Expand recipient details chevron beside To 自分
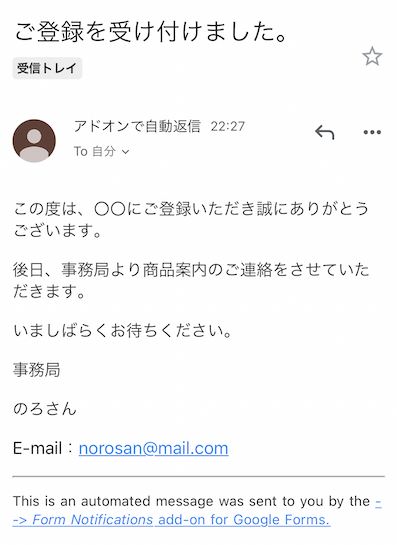The height and width of the screenshot is (545, 397). [125, 152]
